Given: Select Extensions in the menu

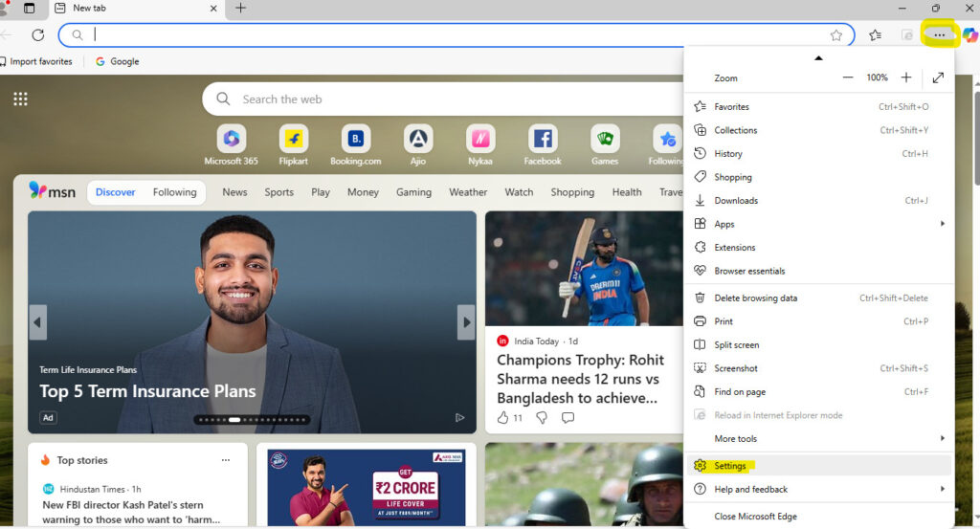Looking at the screenshot, I should pos(734,248).
